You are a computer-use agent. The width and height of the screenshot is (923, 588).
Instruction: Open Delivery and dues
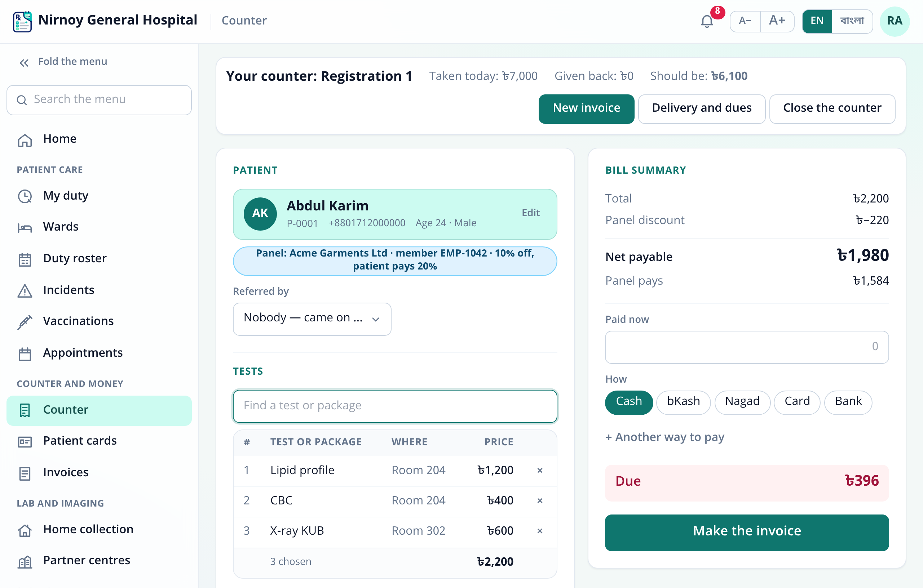pyautogui.click(x=702, y=108)
